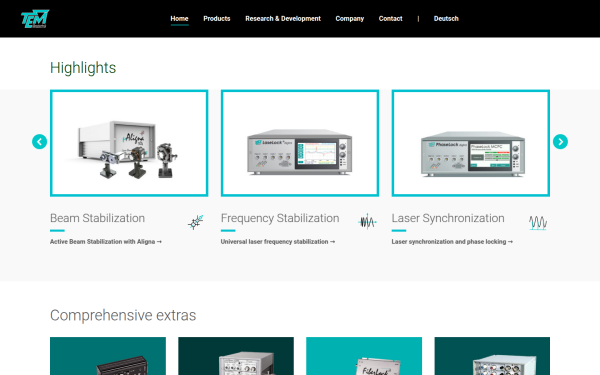The width and height of the screenshot is (600, 375).
Task: Switch language to Deutsch
Action: click(446, 18)
